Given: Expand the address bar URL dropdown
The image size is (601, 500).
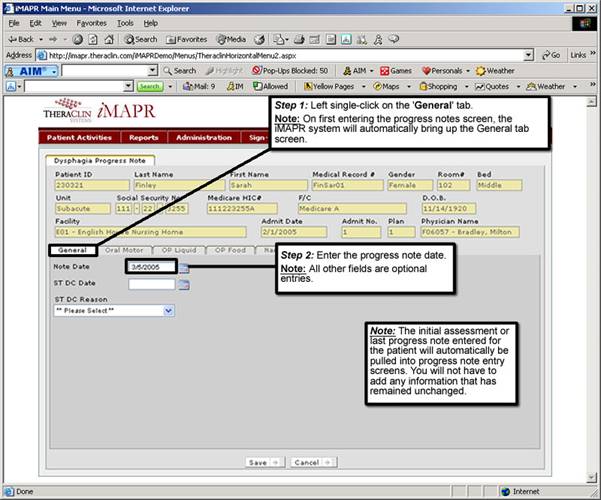Looking at the screenshot, I should coord(531,55).
